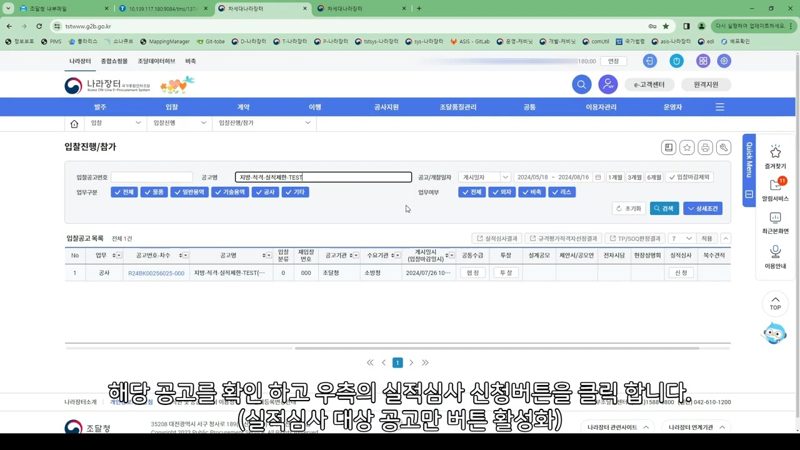Click the browser reload icon

(39, 26)
